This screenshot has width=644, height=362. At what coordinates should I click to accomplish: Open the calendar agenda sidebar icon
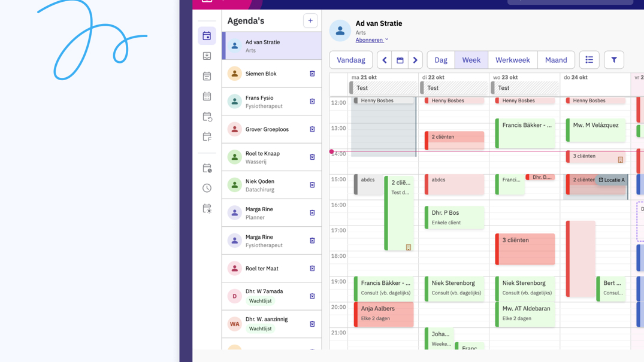[207, 36]
